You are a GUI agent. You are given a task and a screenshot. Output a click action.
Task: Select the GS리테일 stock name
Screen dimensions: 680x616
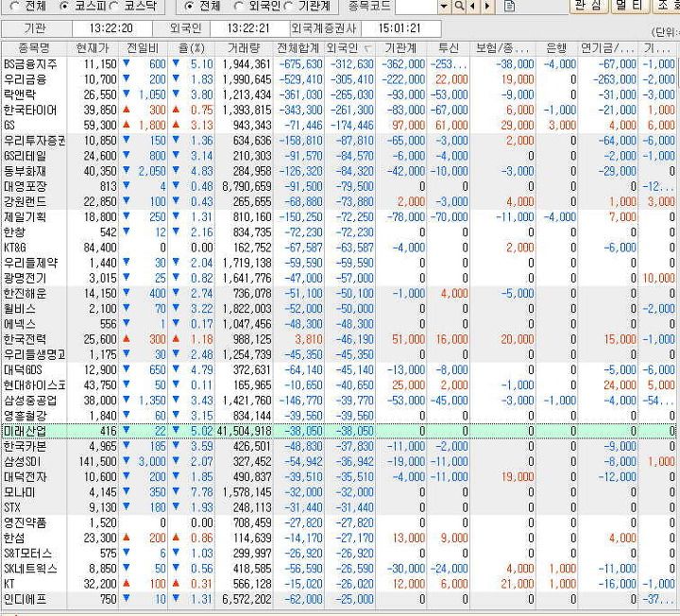point(25,156)
